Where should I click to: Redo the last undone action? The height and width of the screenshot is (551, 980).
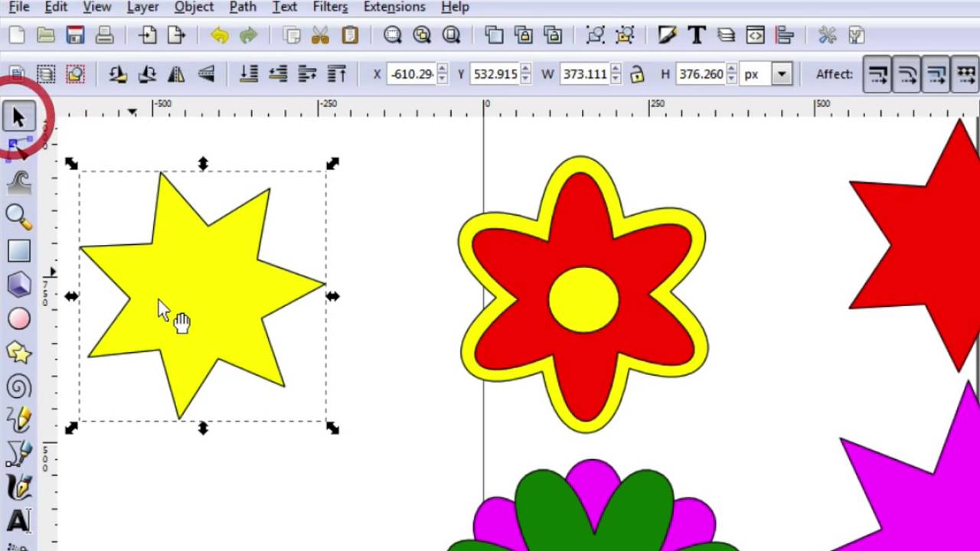[x=248, y=35]
